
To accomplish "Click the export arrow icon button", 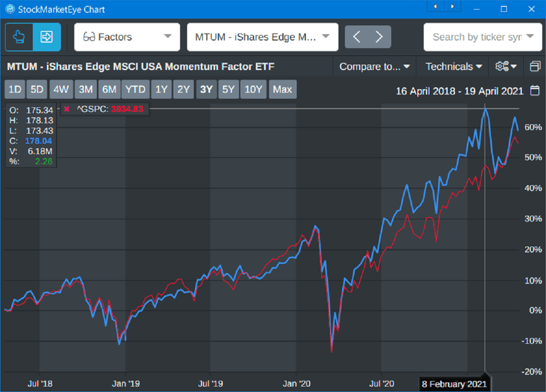I will pos(46,37).
